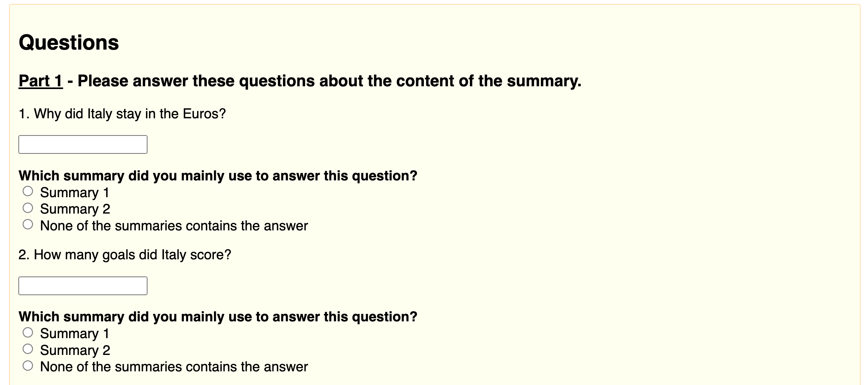Image resolution: width=868 pixels, height=385 pixels.
Task: Click the 'Summary 1' label under question 2
Action: (75, 333)
